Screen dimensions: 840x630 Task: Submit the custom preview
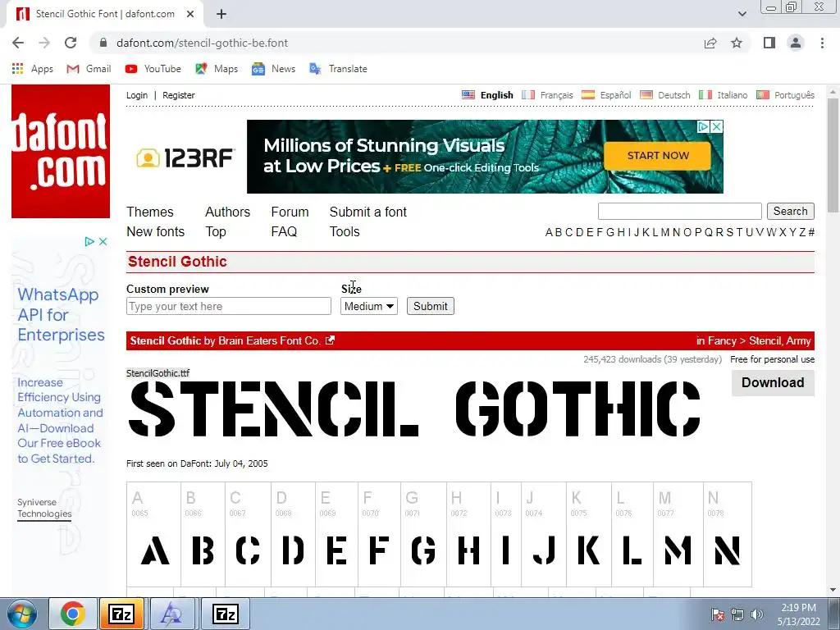click(x=430, y=306)
